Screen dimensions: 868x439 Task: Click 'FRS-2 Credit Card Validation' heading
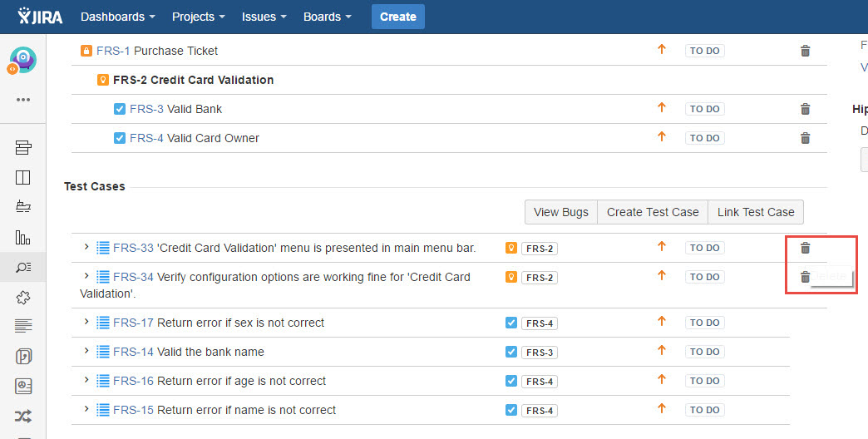tap(193, 80)
